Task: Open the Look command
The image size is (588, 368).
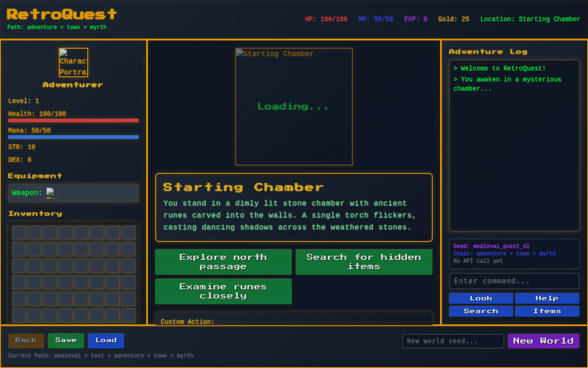Action: (x=481, y=298)
